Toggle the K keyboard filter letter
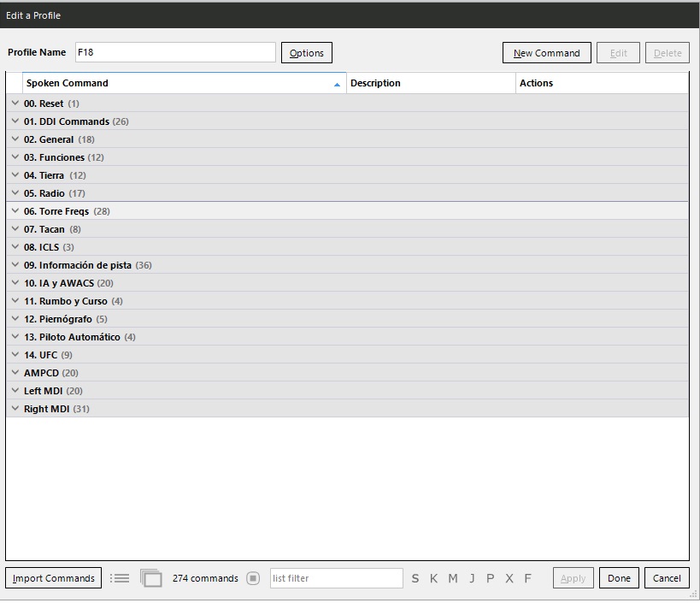This screenshot has height=603, width=700. coord(433,579)
